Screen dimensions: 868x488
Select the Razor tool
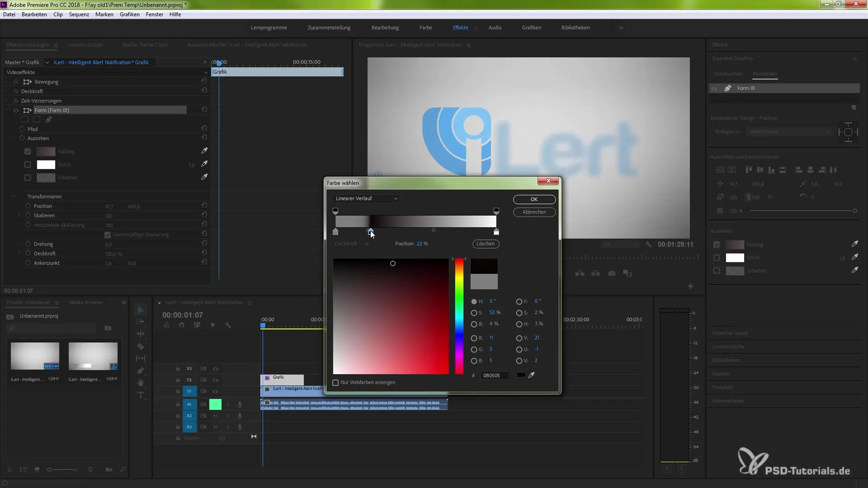click(x=141, y=346)
